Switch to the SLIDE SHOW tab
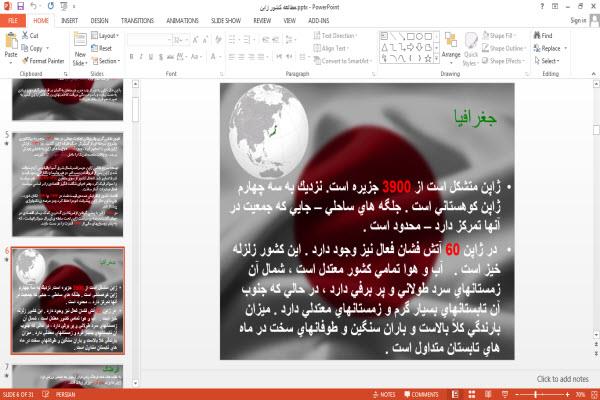This screenshot has width=600, height=400. (226, 21)
